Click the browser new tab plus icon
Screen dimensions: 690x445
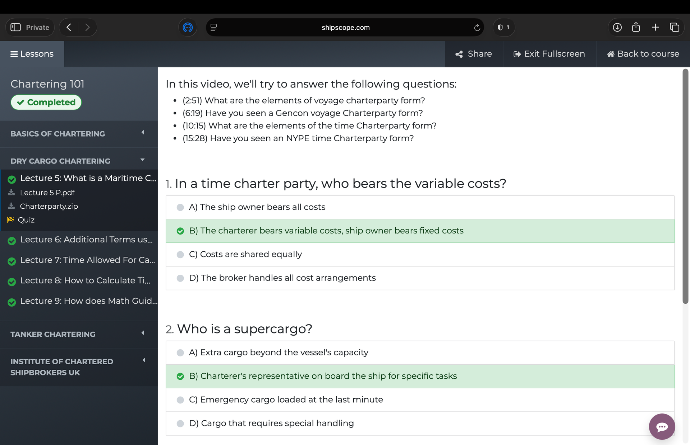click(x=656, y=28)
